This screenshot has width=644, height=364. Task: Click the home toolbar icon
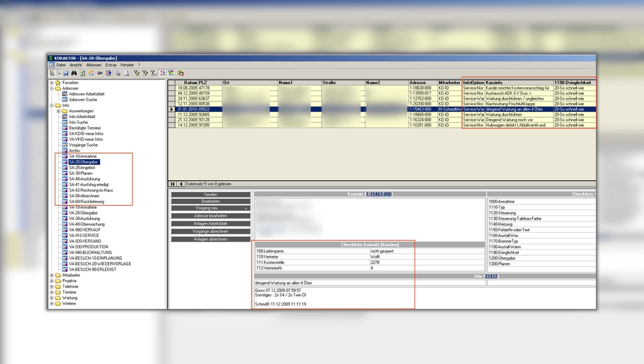pyautogui.click(x=91, y=73)
